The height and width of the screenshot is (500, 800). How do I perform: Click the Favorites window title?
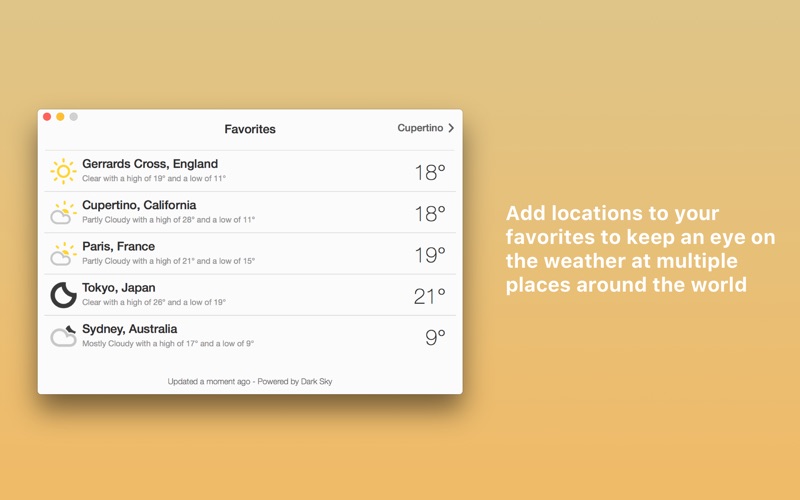(250, 129)
